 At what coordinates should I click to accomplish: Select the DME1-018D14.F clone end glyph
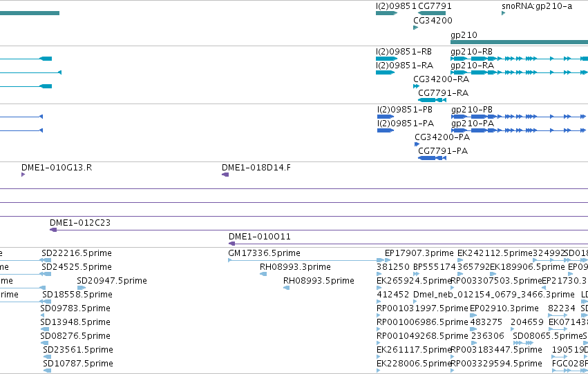[225, 175]
